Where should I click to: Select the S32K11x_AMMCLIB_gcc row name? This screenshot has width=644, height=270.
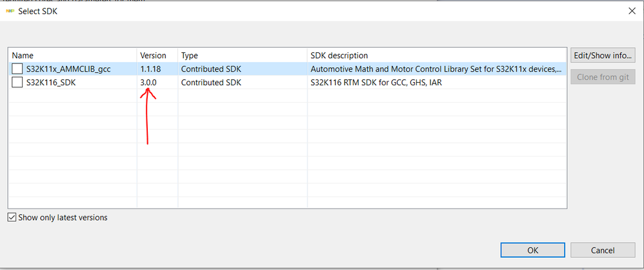click(68, 69)
